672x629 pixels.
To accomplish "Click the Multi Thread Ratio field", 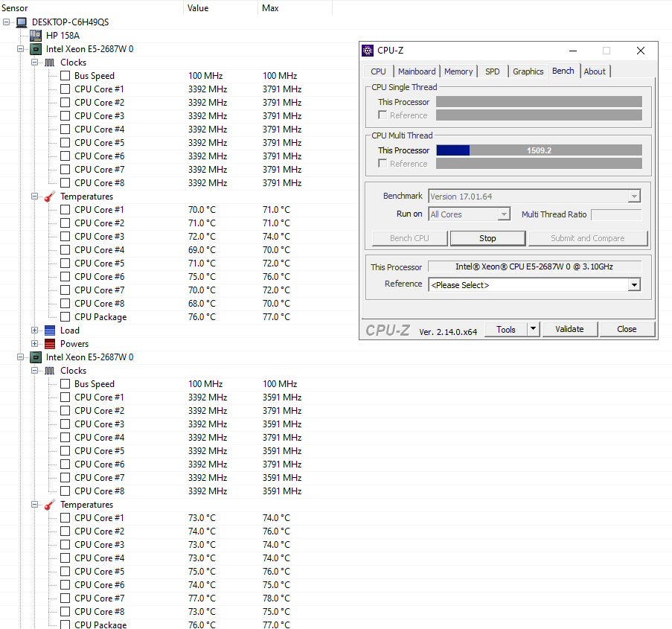I will coord(616,214).
